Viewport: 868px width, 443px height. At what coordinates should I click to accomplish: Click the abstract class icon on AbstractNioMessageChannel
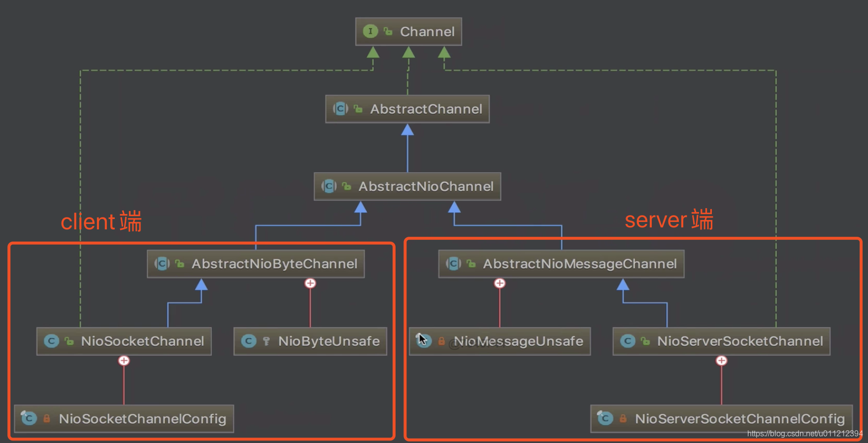point(453,264)
